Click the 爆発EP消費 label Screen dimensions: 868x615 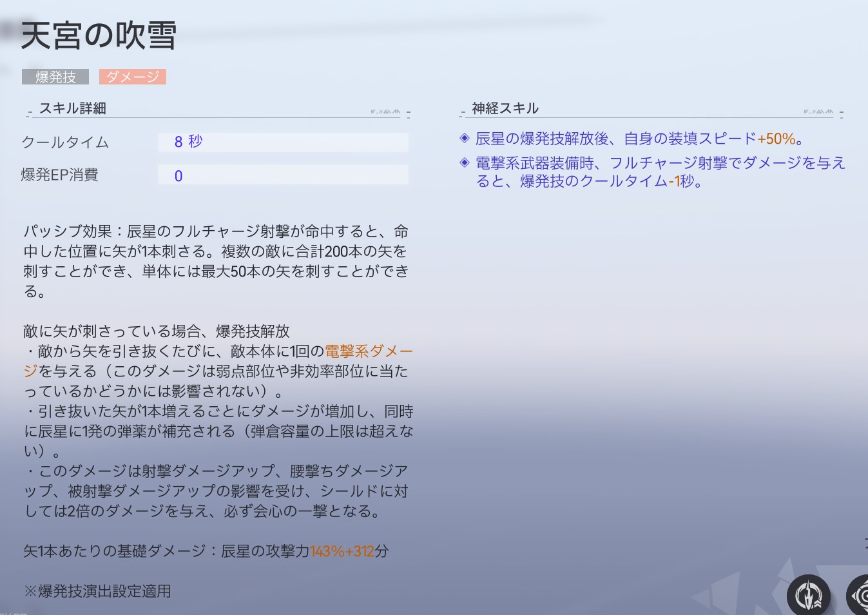(x=60, y=175)
